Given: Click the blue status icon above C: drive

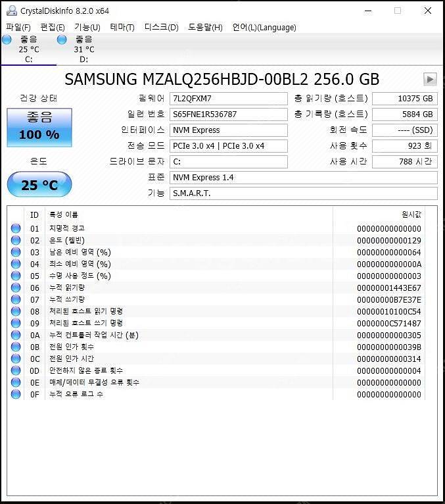Looking at the screenshot, I should [7, 39].
